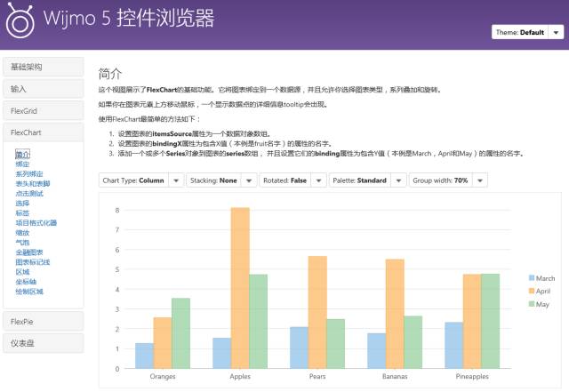Open the 气泡 link
Viewport: 569px width, 392px height.
(x=22, y=243)
